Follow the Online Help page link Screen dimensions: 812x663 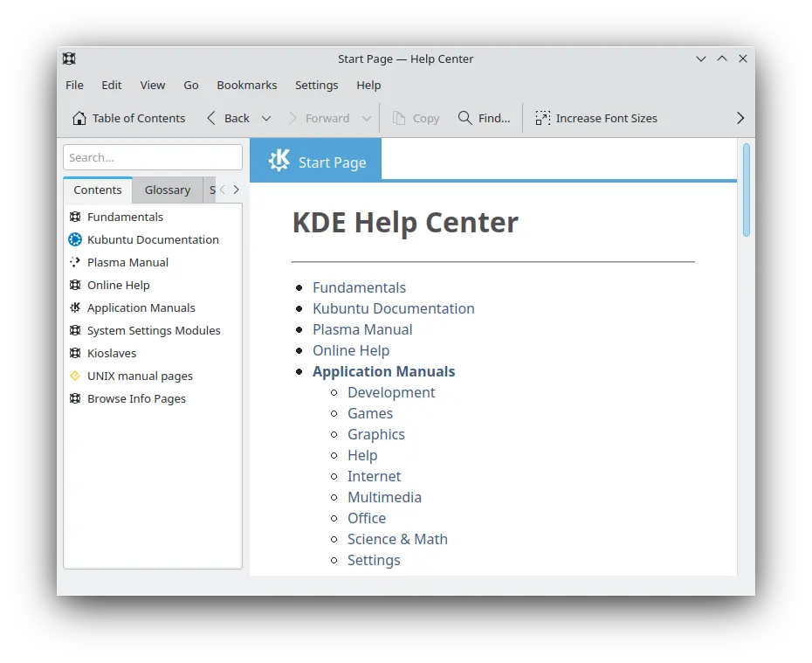pyautogui.click(x=351, y=350)
